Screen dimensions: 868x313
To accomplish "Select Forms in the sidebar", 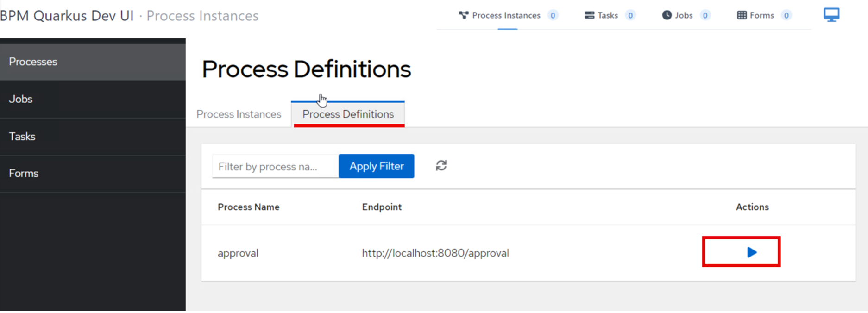I will pos(93,174).
